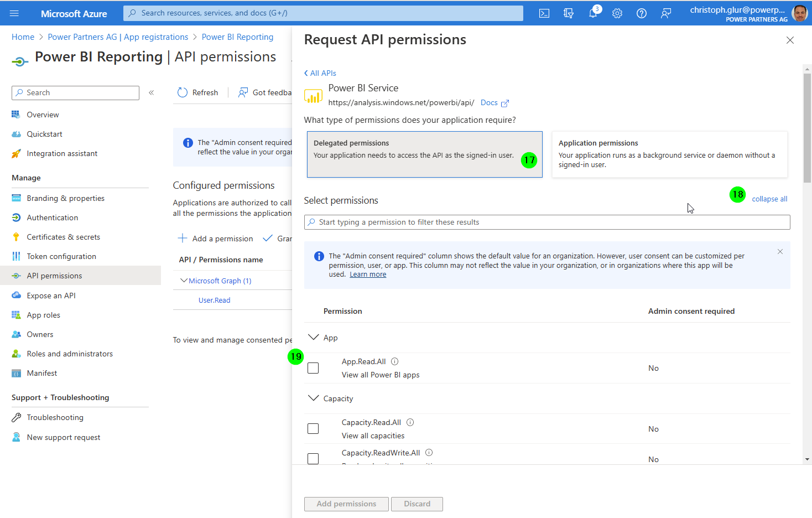Click the collapse all link

click(769, 199)
